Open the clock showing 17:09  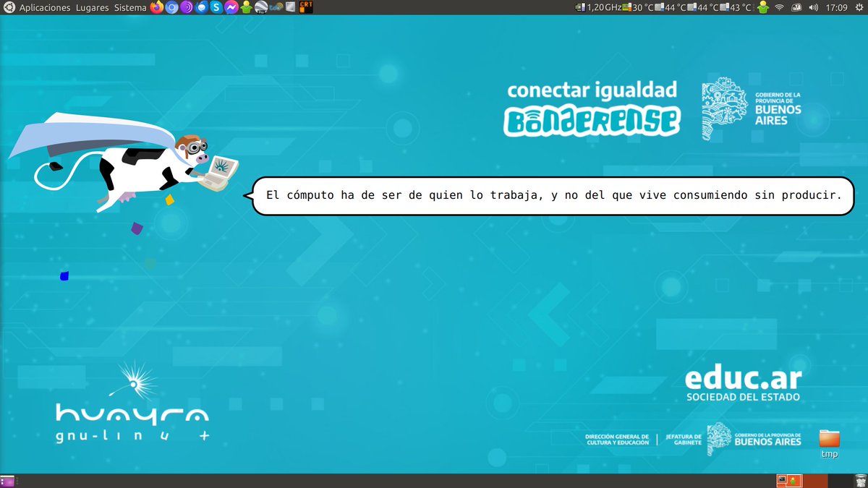click(837, 8)
